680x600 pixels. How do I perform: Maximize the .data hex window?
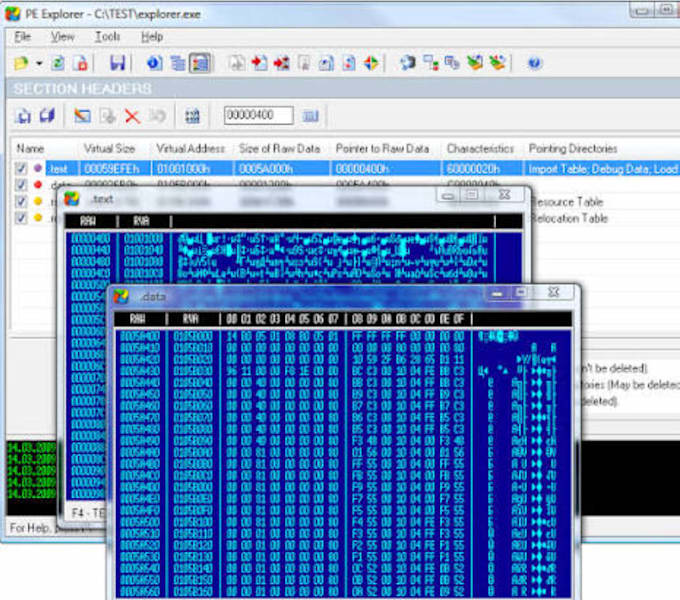(520, 293)
